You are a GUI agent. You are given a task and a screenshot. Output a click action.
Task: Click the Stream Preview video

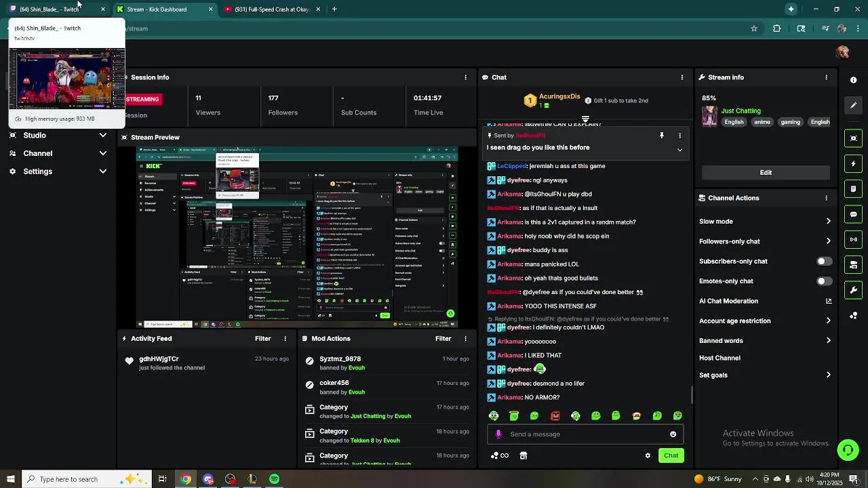tap(297, 237)
